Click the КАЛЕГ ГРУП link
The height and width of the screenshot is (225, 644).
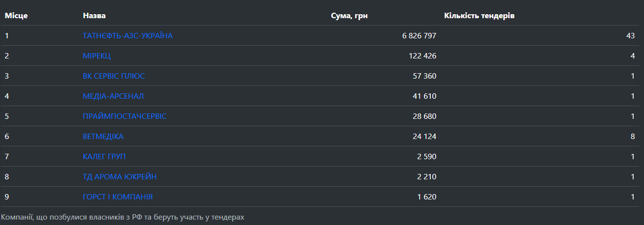click(104, 157)
